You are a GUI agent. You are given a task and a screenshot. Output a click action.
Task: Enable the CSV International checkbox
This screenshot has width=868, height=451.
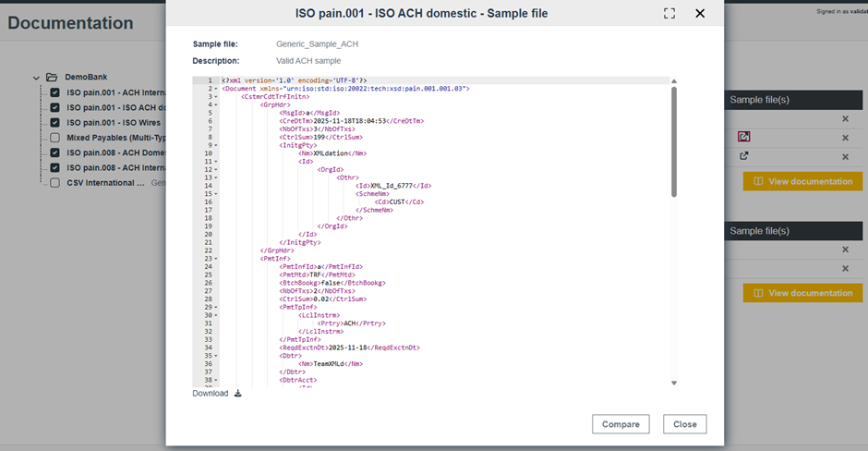point(55,183)
